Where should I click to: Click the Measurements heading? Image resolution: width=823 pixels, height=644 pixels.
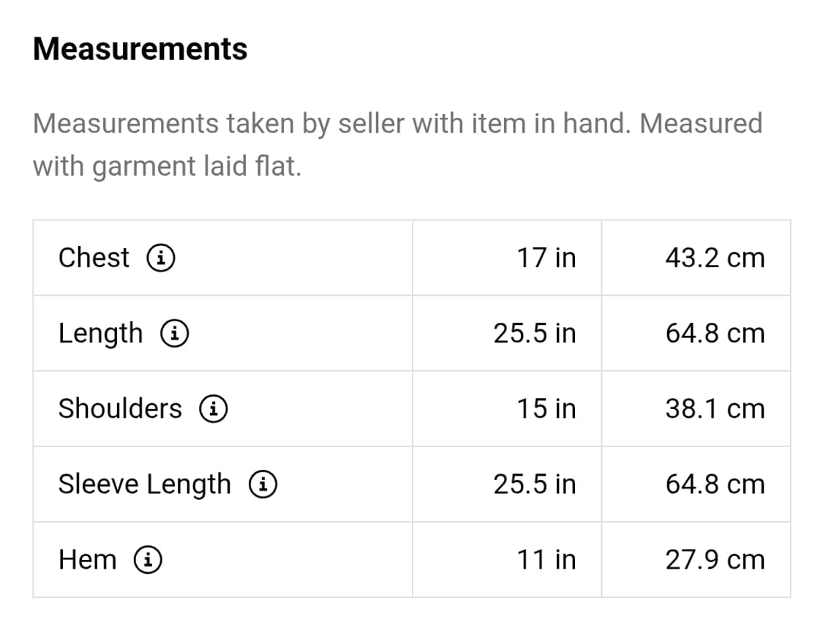tap(140, 49)
